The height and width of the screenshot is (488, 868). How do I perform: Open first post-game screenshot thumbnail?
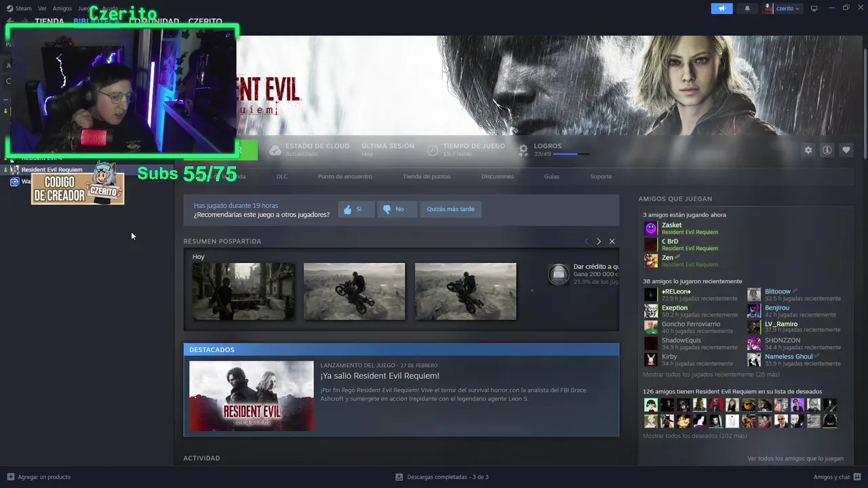[243, 291]
